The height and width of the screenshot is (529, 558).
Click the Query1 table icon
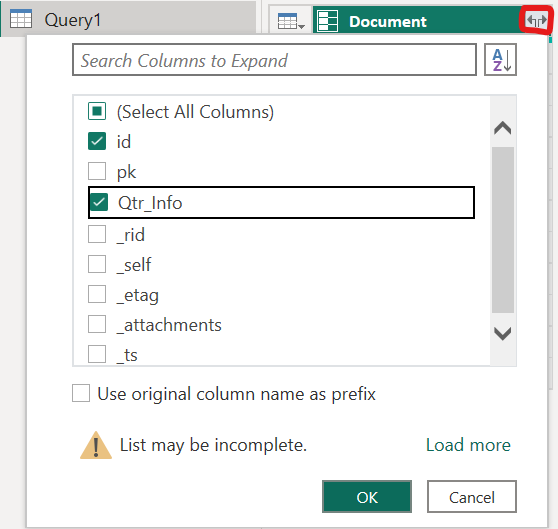coord(21,19)
